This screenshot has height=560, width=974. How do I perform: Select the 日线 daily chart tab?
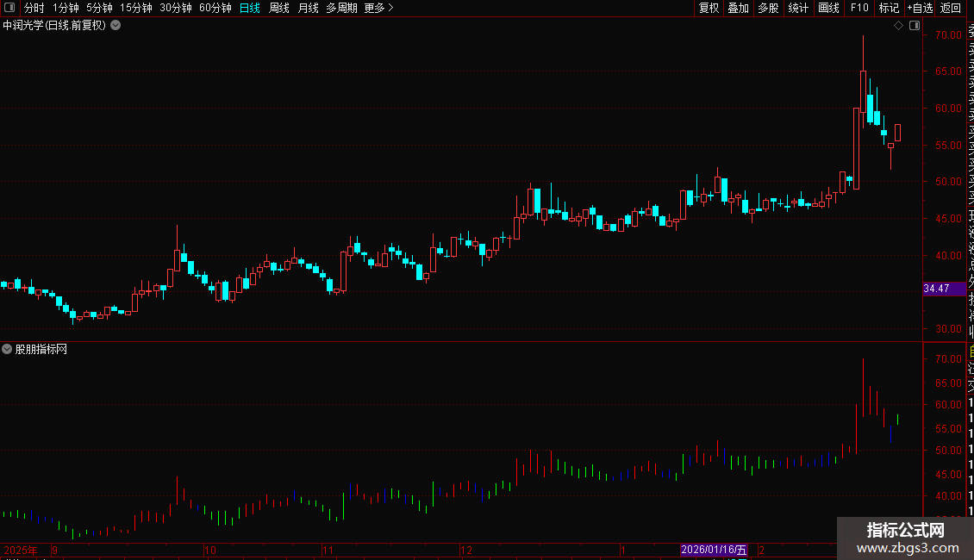click(x=250, y=8)
